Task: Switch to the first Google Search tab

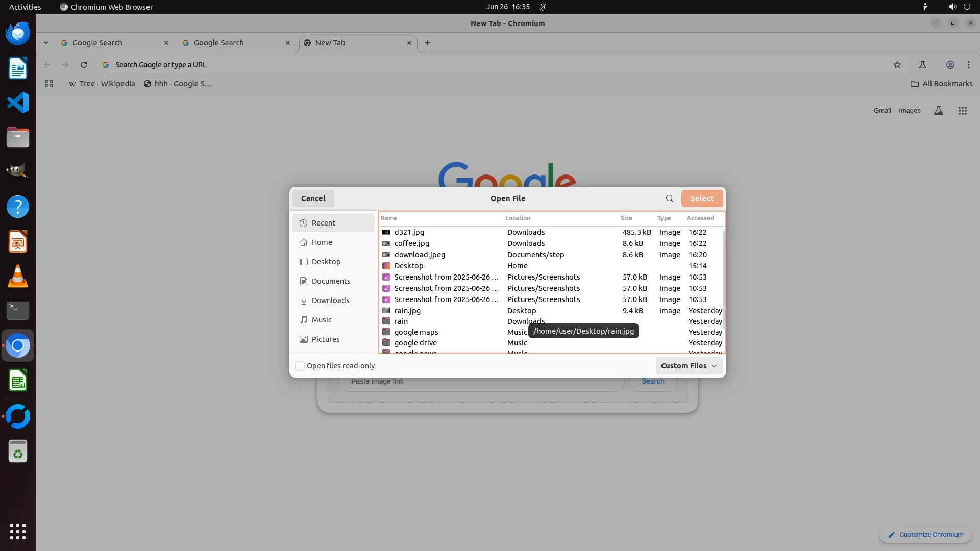Action: coord(97,43)
